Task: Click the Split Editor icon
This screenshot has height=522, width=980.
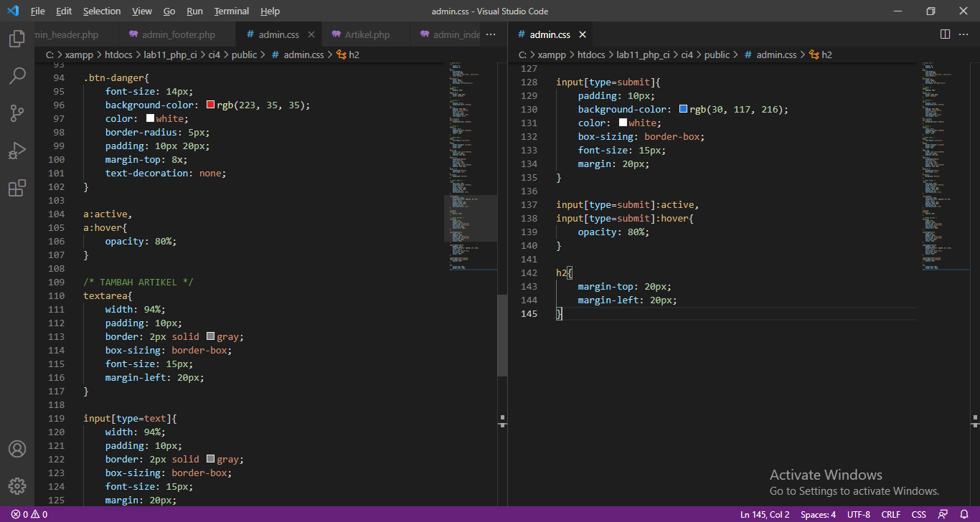Action: 945,34
